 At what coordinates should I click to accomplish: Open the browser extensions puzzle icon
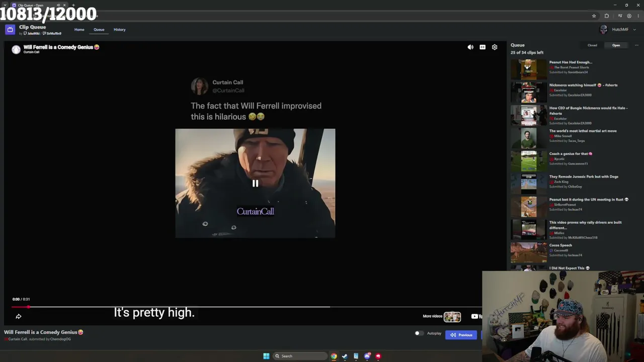607,16
